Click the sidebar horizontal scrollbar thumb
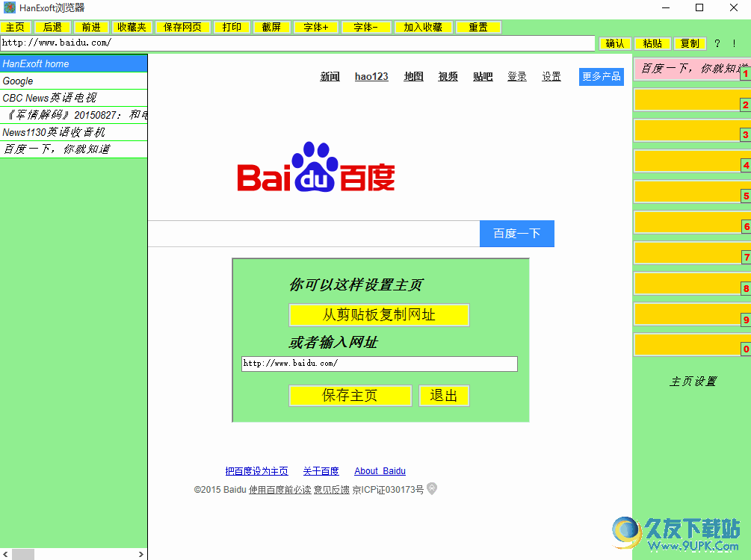751x560 pixels. coord(23,554)
